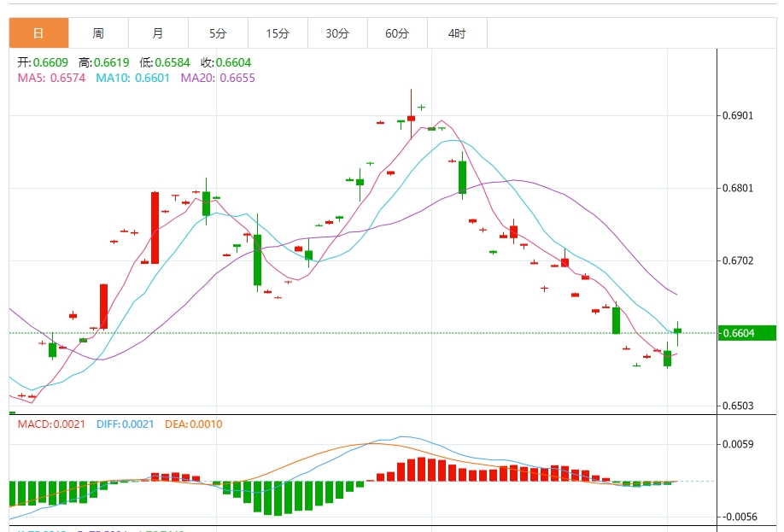Switch to the 月 monthly tab
784x532 pixels.
click(158, 33)
